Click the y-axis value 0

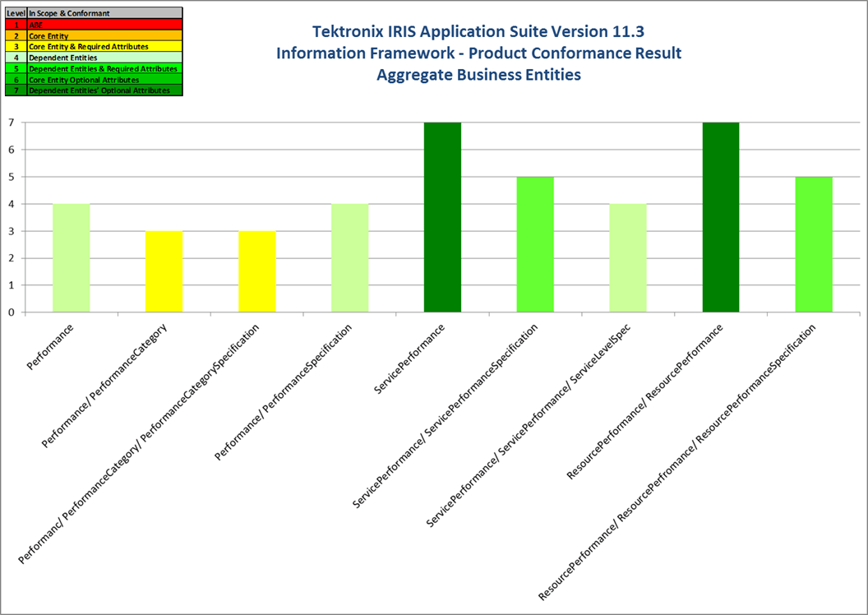[11, 312]
